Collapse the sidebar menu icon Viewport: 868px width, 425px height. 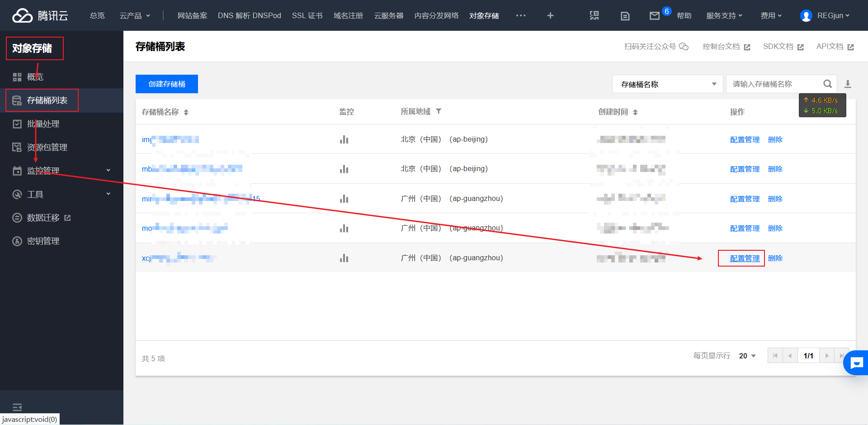[17, 407]
